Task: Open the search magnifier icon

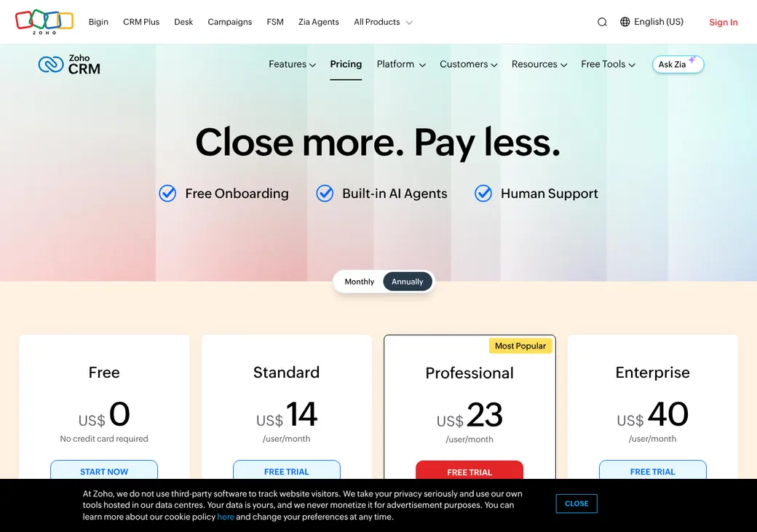Action: [x=602, y=23]
